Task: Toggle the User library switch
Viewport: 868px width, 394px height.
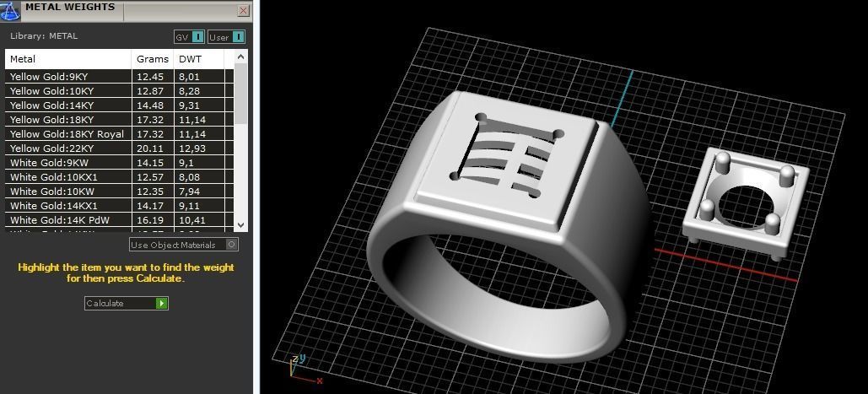Action: pyautogui.click(x=226, y=37)
